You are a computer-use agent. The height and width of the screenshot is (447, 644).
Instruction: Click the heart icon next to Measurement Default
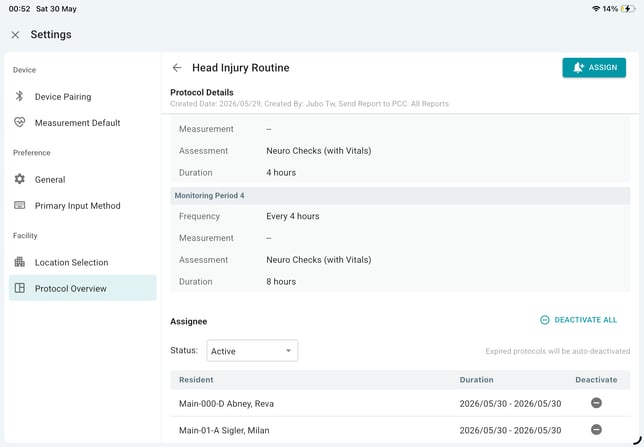pyautogui.click(x=19, y=122)
